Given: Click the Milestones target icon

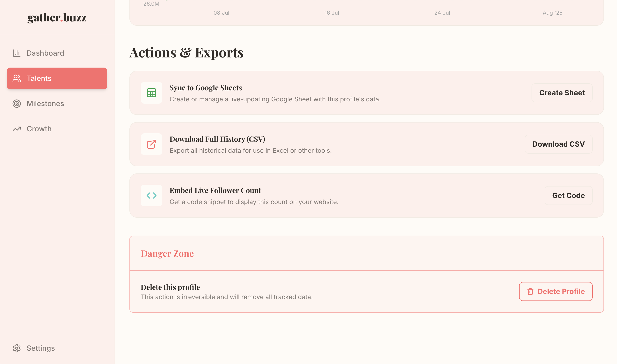Looking at the screenshot, I should (x=16, y=104).
